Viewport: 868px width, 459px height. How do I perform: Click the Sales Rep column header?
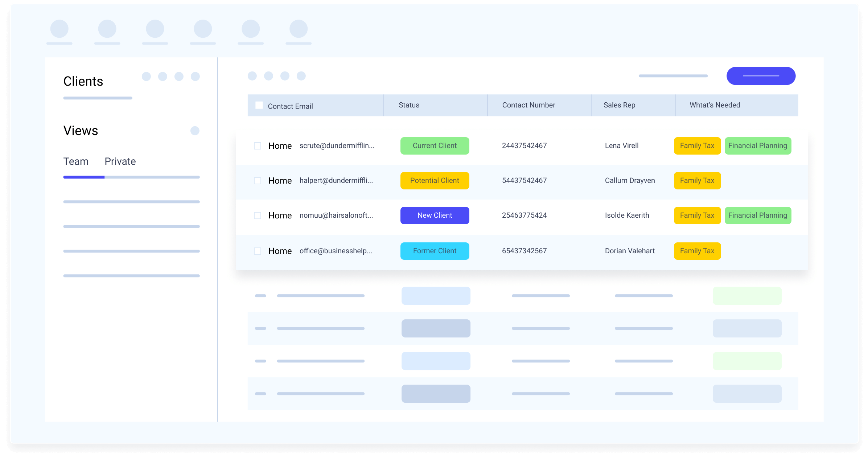[619, 105]
